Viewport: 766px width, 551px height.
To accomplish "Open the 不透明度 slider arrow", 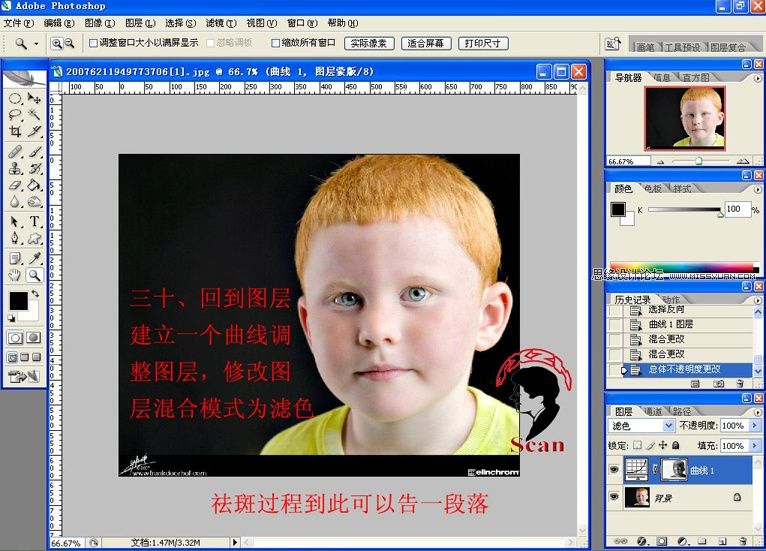I will pos(756,426).
